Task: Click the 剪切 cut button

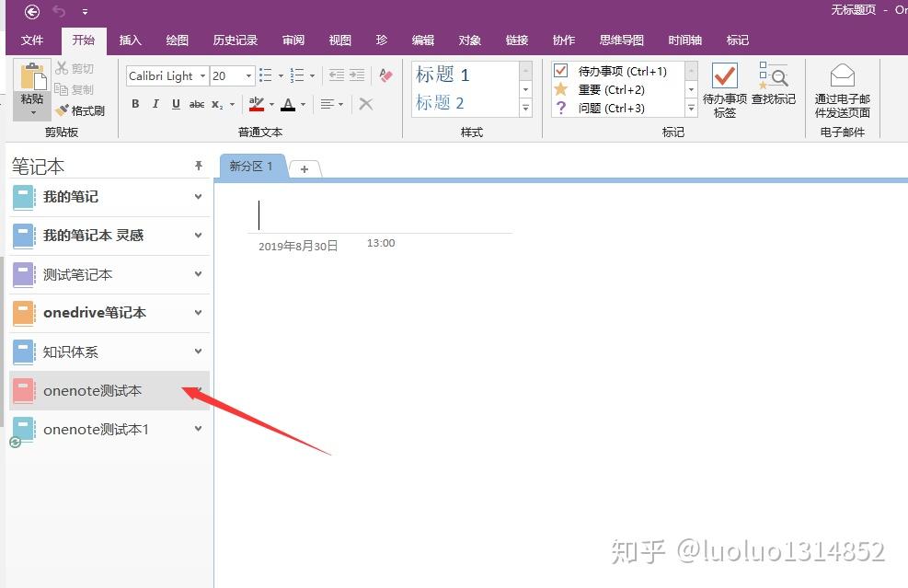Action: 75,68
